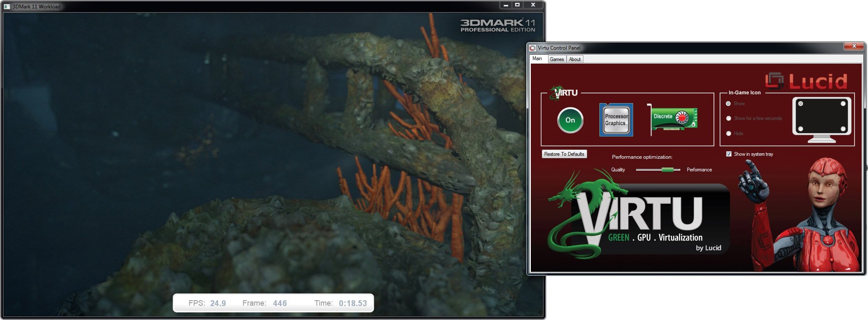Close the Virtu Control Panel window
Viewport: 868px width, 320px height.
click(x=854, y=46)
